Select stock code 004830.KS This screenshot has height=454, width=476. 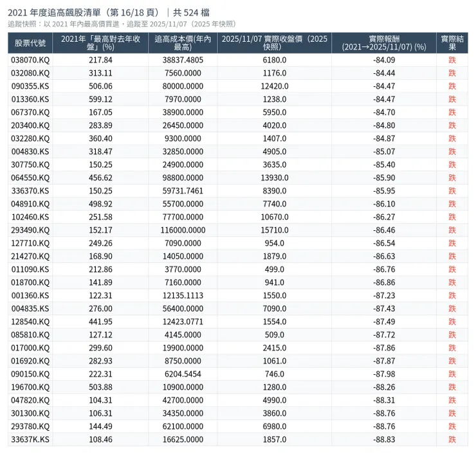tap(30, 151)
